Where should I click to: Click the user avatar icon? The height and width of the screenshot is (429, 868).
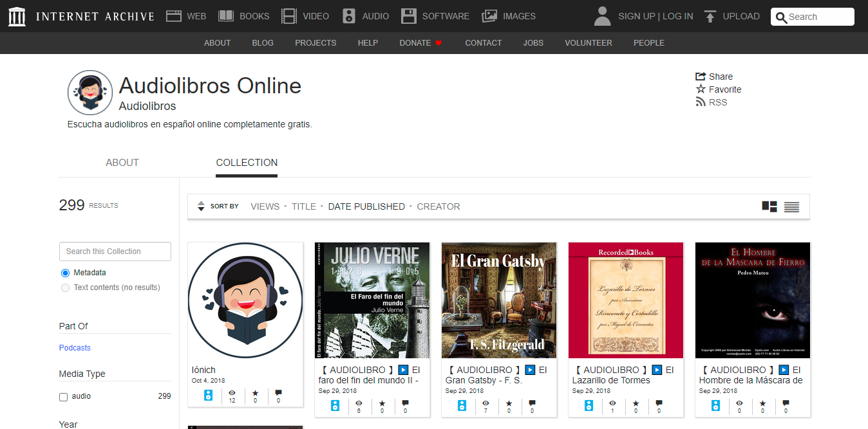602,16
